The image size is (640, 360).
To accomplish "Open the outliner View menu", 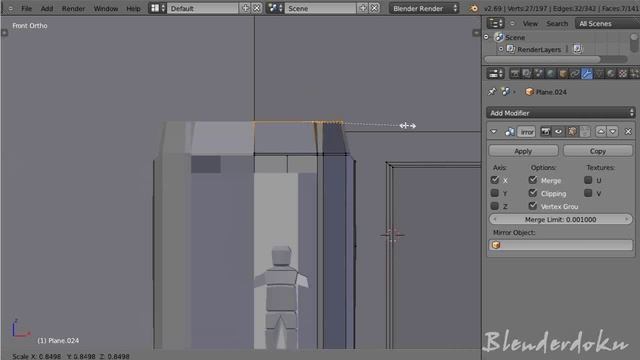I will pos(530,24).
